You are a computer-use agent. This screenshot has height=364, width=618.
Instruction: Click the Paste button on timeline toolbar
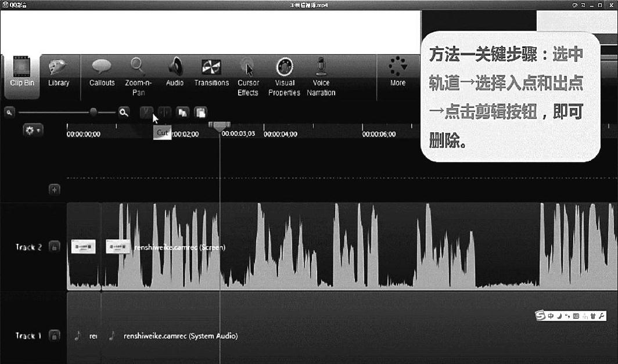point(200,112)
